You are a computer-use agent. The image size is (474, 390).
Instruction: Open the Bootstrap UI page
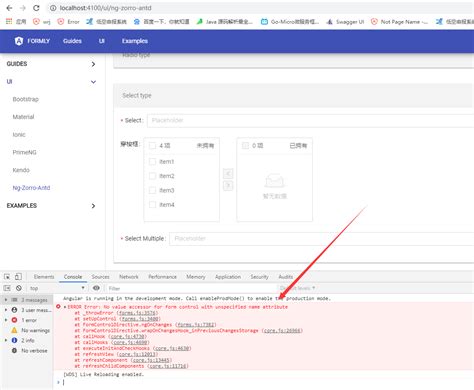[26, 99]
